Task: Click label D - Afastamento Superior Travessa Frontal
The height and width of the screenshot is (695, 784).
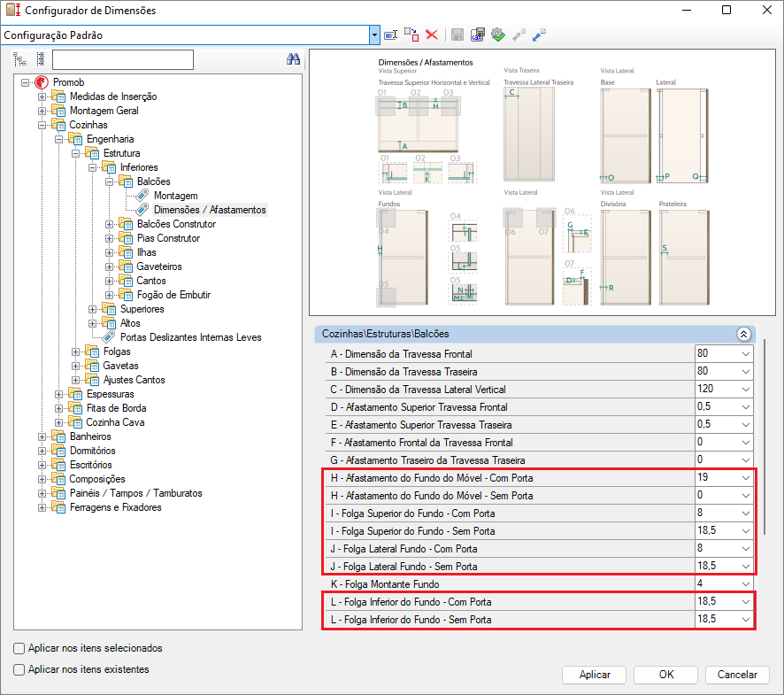Action: click(419, 407)
